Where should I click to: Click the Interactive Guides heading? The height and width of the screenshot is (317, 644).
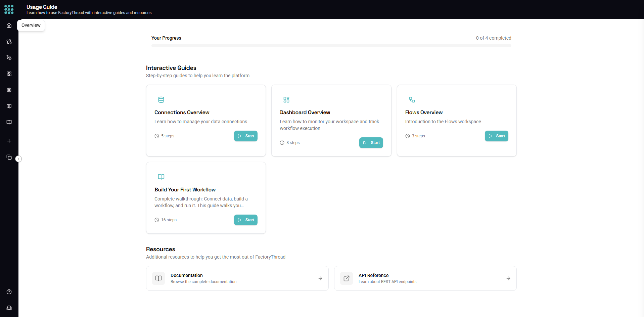click(x=171, y=68)
